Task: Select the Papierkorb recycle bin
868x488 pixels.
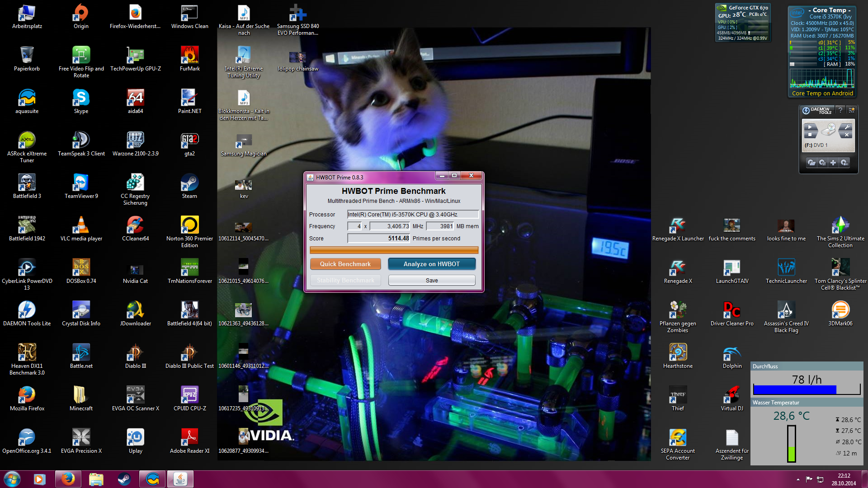Action: tap(27, 59)
